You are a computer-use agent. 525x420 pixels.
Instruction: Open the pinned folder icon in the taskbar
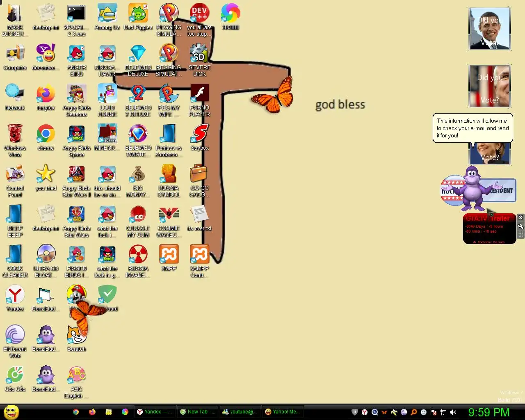point(109,412)
